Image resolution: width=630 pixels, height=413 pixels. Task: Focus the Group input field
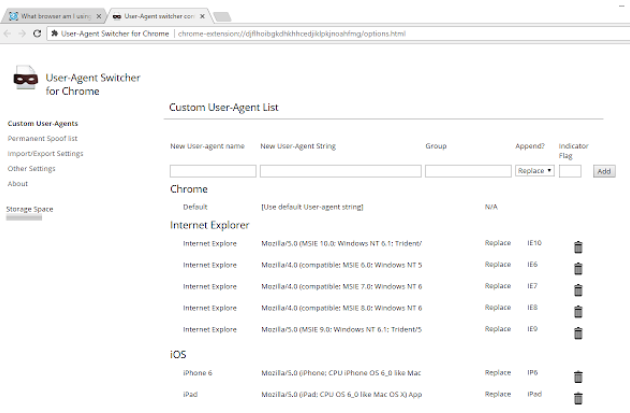(468, 171)
